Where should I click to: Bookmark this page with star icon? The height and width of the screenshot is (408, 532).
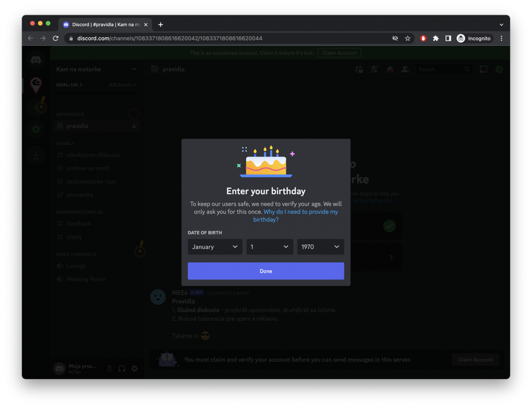pos(407,39)
